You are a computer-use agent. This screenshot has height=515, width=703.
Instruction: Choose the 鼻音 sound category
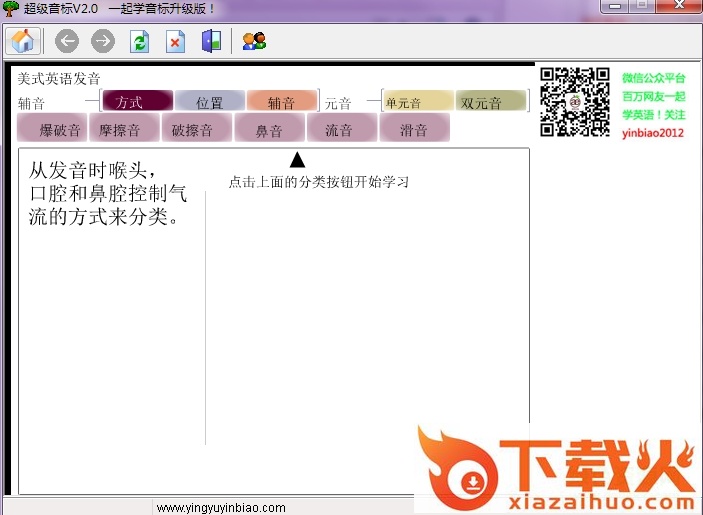pyautogui.click(x=269, y=128)
